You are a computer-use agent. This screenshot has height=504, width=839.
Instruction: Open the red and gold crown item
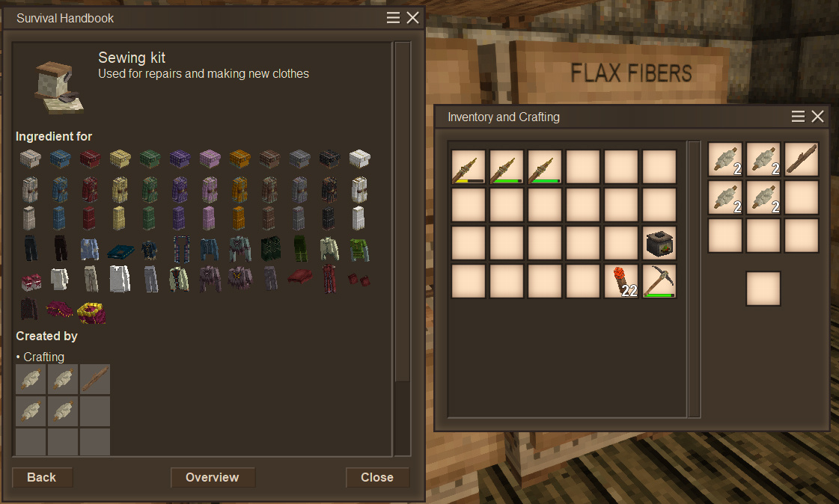click(91, 312)
